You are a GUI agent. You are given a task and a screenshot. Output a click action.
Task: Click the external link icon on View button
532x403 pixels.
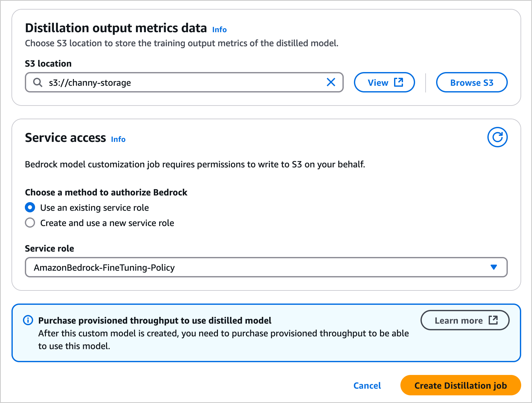(x=399, y=82)
